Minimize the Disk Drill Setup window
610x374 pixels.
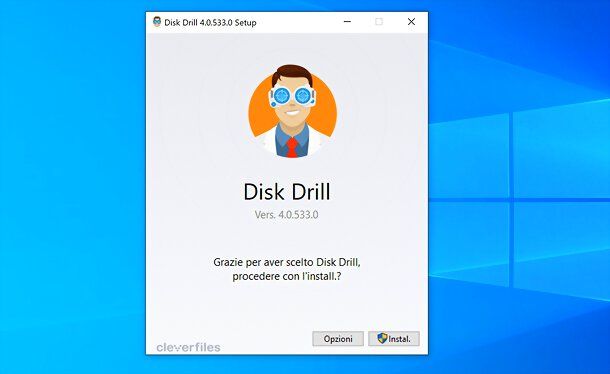point(347,22)
